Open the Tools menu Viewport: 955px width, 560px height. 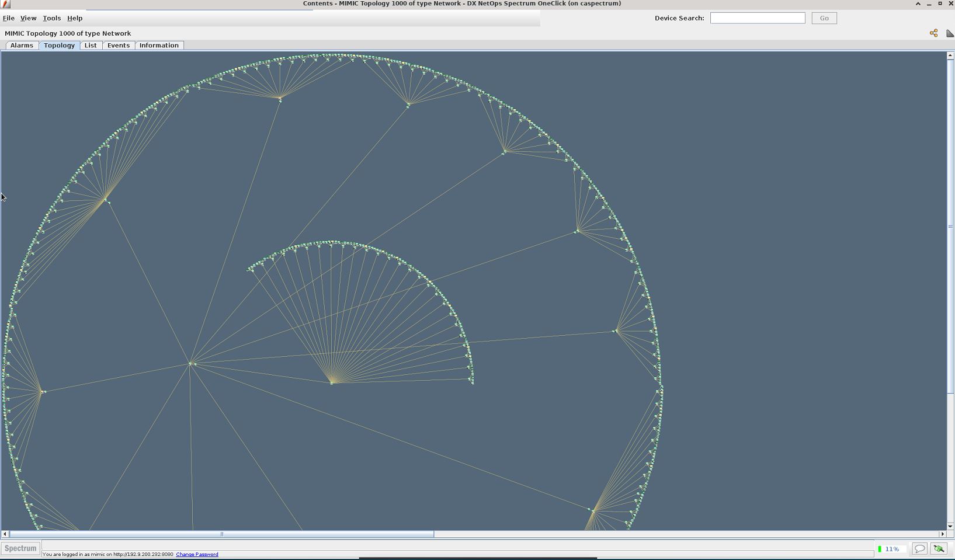click(x=51, y=18)
